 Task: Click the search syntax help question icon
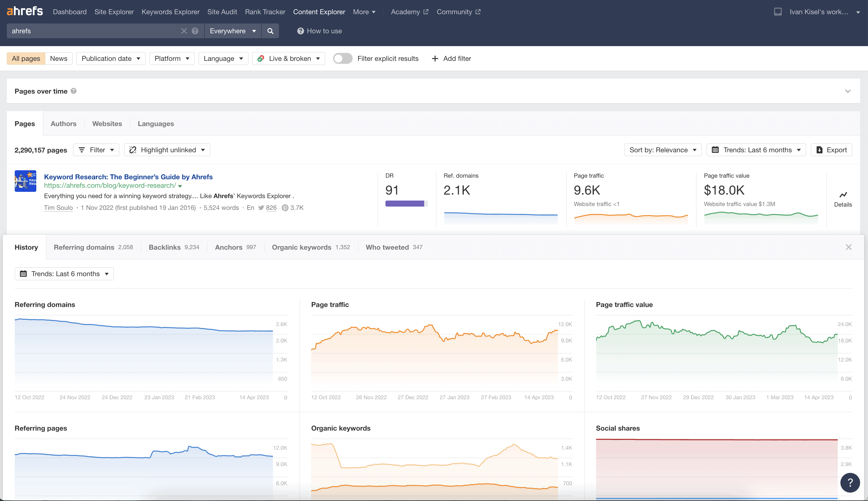(x=195, y=31)
